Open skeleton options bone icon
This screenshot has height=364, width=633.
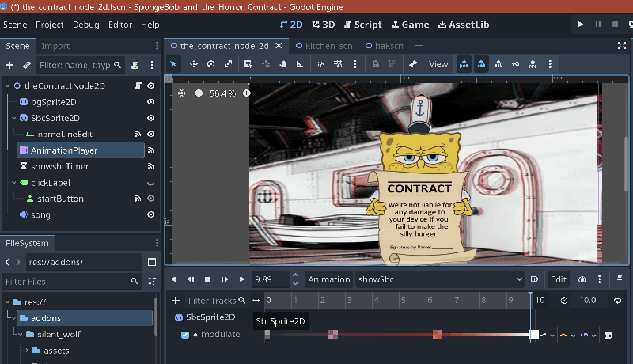click(x=412, y=64)
